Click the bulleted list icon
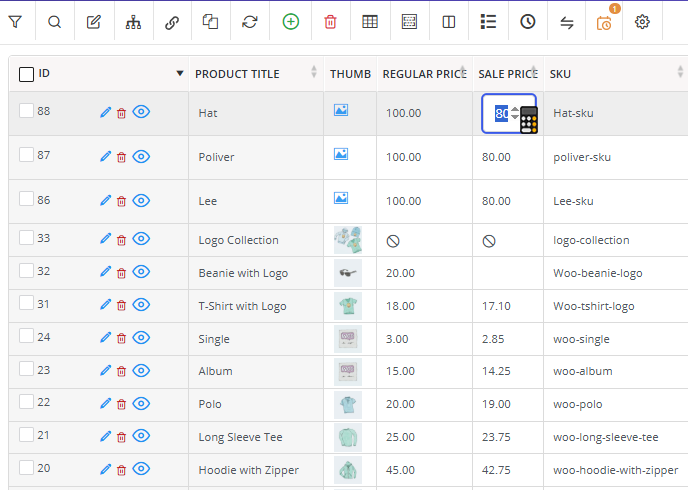Viewport: 688px width, 490px height. click(x=488, y=21)
